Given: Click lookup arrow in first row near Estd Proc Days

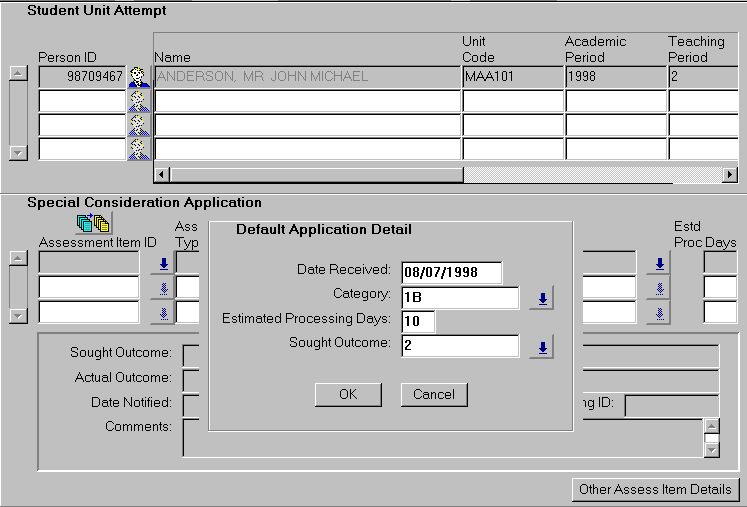Looking at the screenshot, I should pos(658,264).
